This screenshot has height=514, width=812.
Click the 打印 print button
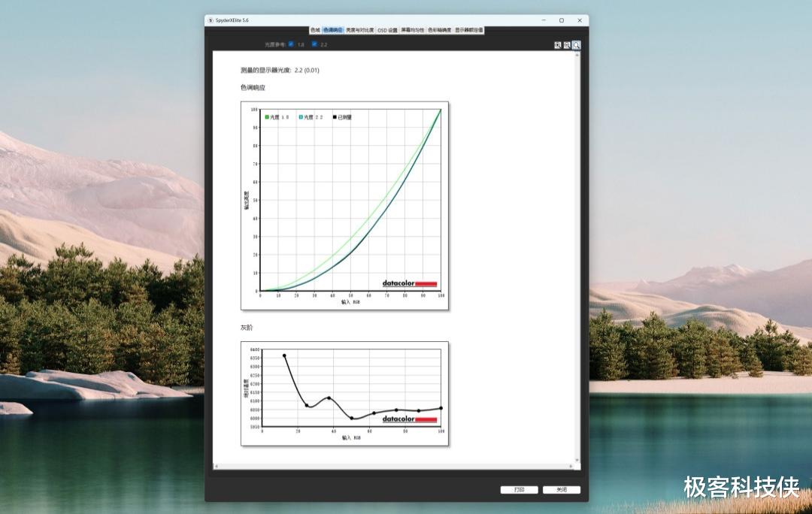click(520, 490)
